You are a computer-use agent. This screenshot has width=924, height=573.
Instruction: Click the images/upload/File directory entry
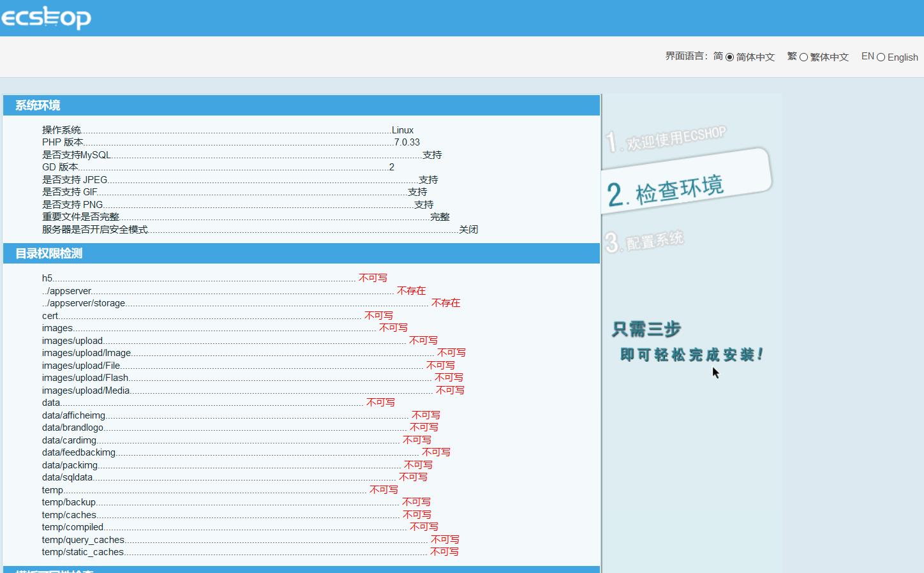click(81, 366)
